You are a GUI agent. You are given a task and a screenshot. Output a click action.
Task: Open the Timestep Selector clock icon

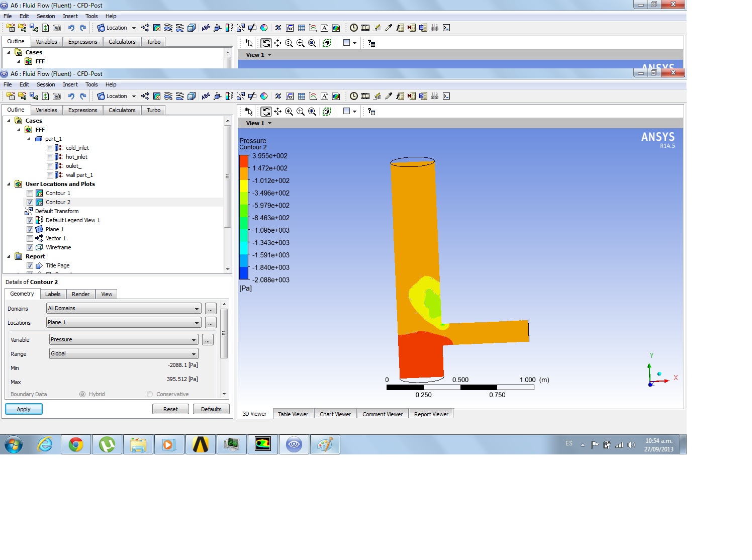(353, 96)
